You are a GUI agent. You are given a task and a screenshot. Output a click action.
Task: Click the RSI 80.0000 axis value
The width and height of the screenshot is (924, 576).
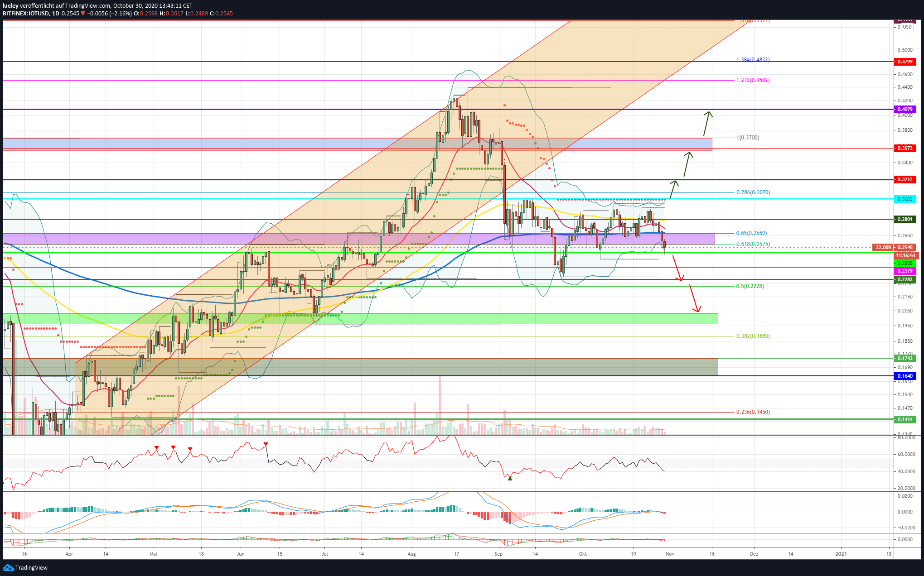906,437
